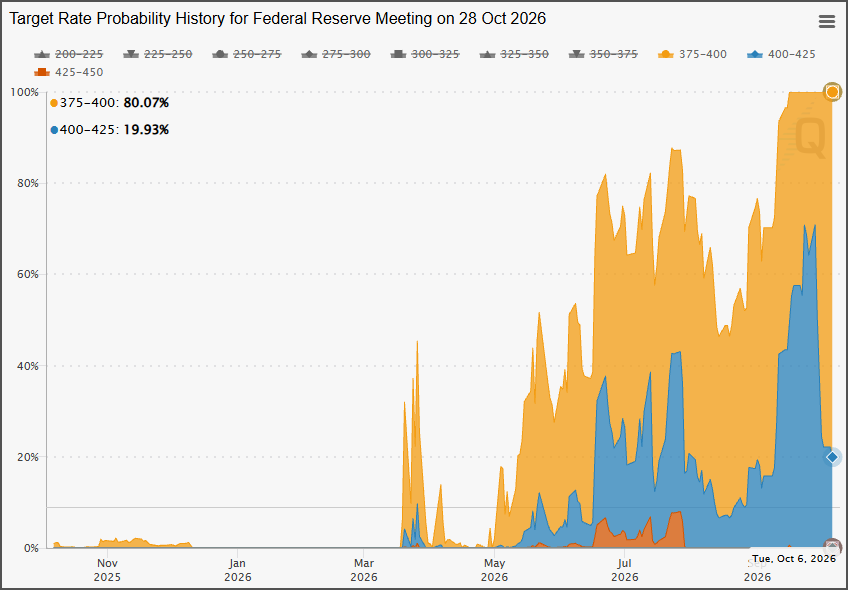The width and height of the screenshot is (848, 590).
Task: Click the 20% y-axis label
Action: (28, 457)
